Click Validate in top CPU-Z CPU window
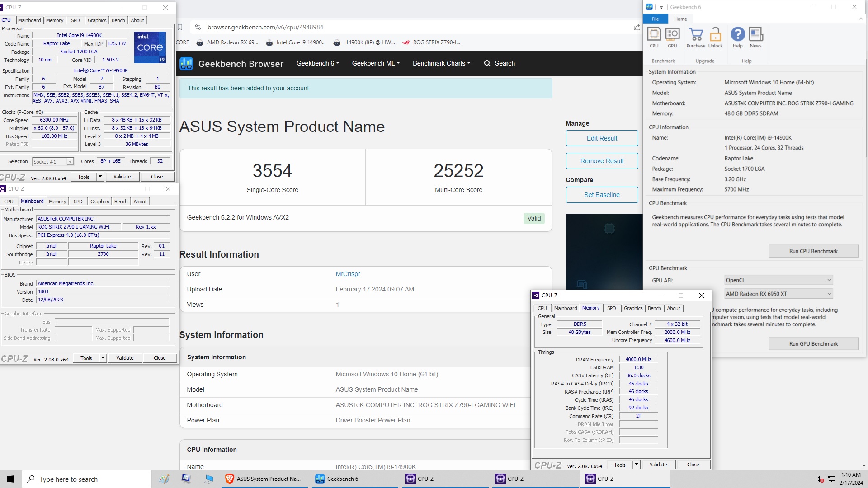 (122, 177)
